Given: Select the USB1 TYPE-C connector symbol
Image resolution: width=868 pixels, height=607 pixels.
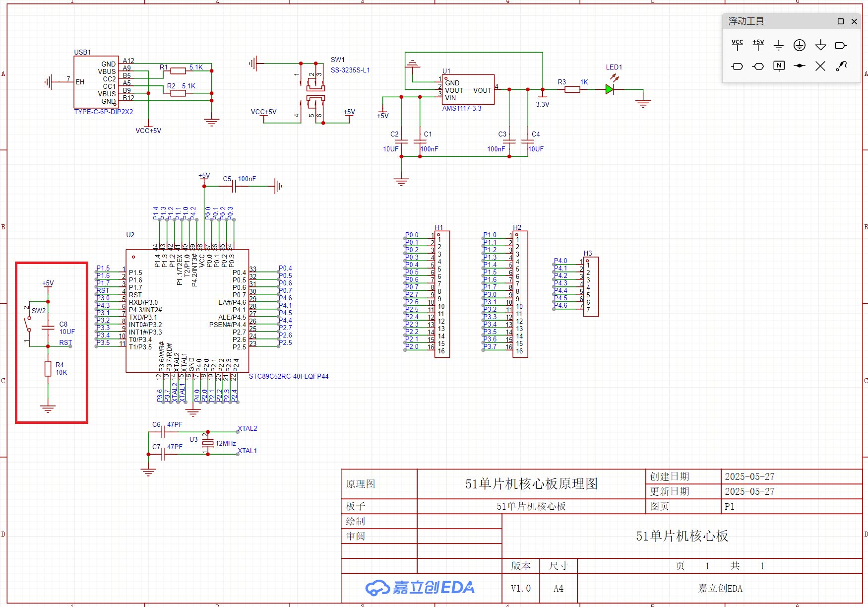Looking at the screenshot, I should [x=96, y=82].
